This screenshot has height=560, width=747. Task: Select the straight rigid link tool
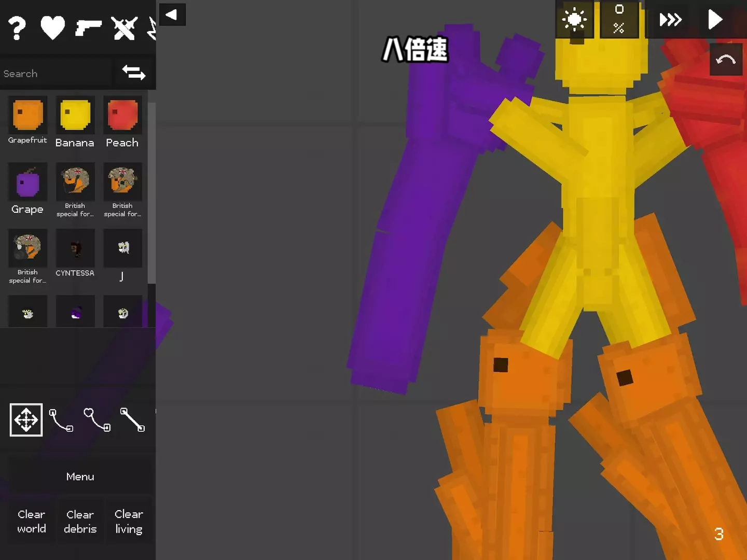click(x=133, y=420)
